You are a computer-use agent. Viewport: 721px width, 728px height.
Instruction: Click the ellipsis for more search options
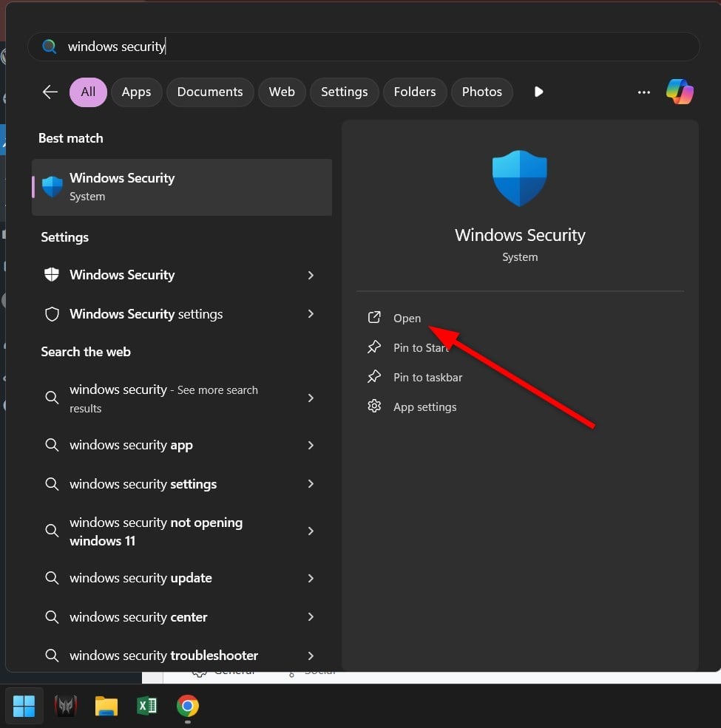click(x=643, y=92)
